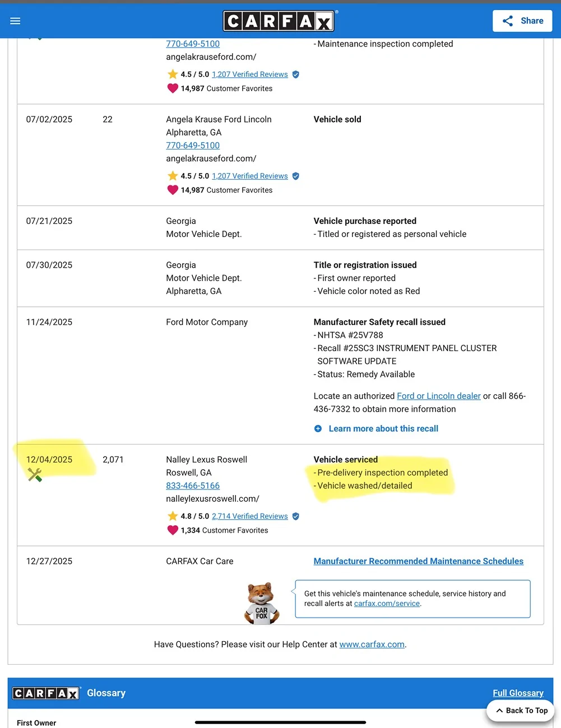Viewport: 561px width, 728px height.
Task: Click mileage value 2,071
Action: click(x=113, y=460)
